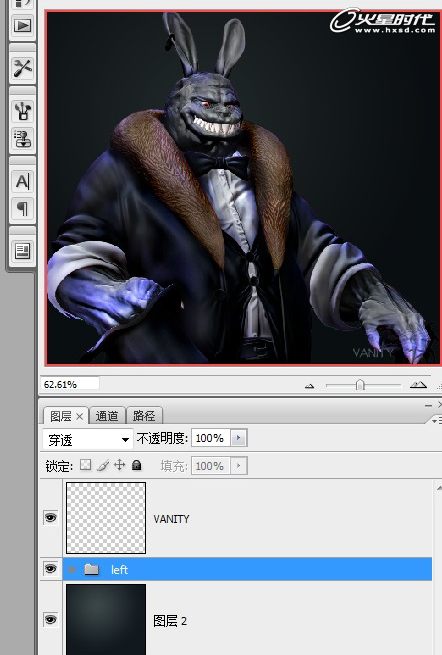Click the layers list scroll up arrow
The height and width of the screenshot is (655, 442).
[439, 487]
